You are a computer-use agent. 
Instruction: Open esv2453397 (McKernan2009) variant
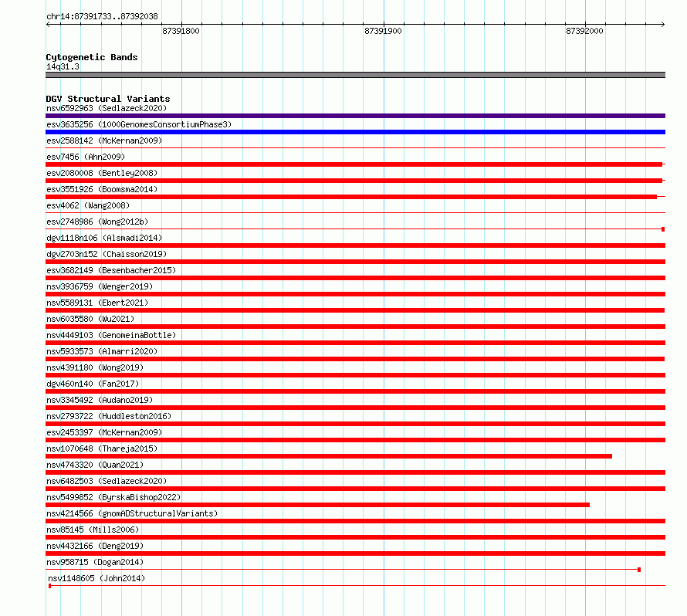coord(104,432)
